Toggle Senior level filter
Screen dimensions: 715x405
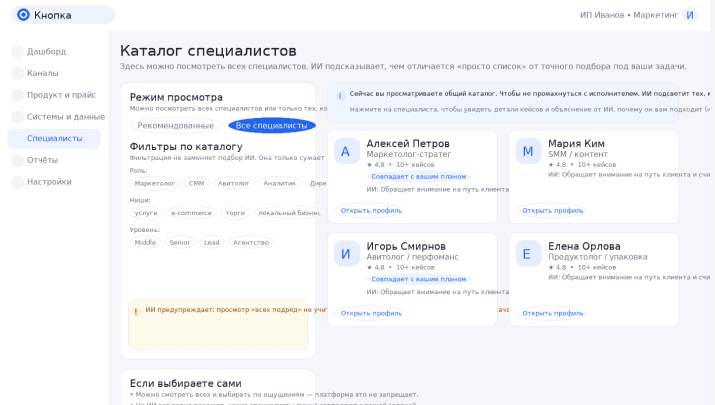(180, 243)
